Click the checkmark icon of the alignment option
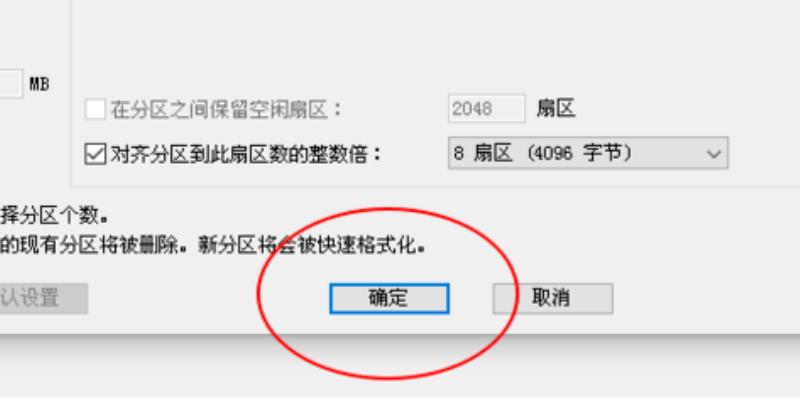 pos(95,153)
